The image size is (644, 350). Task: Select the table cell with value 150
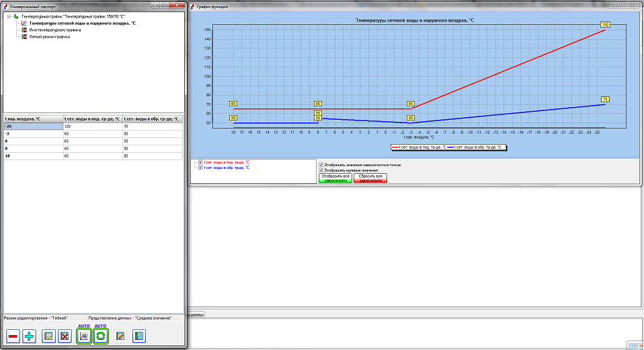point(93,127)
